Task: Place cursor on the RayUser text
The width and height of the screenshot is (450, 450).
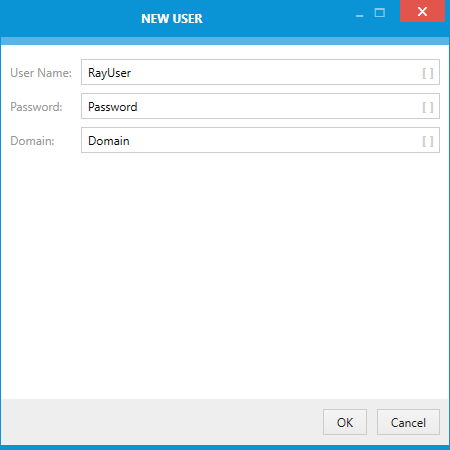Action: (109, 73)
